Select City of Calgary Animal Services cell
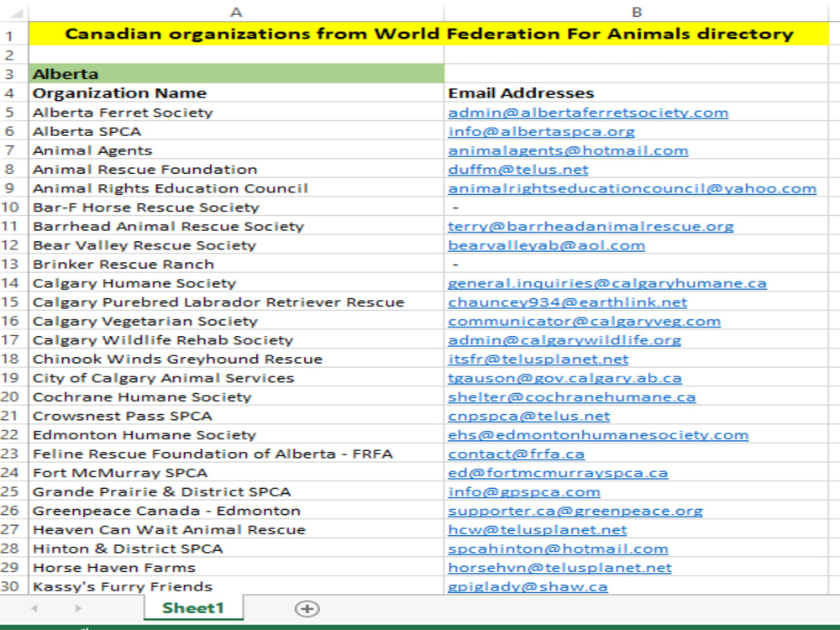Image resolution: width=840 pixels, height=630 pixels. tap(236, 378)
